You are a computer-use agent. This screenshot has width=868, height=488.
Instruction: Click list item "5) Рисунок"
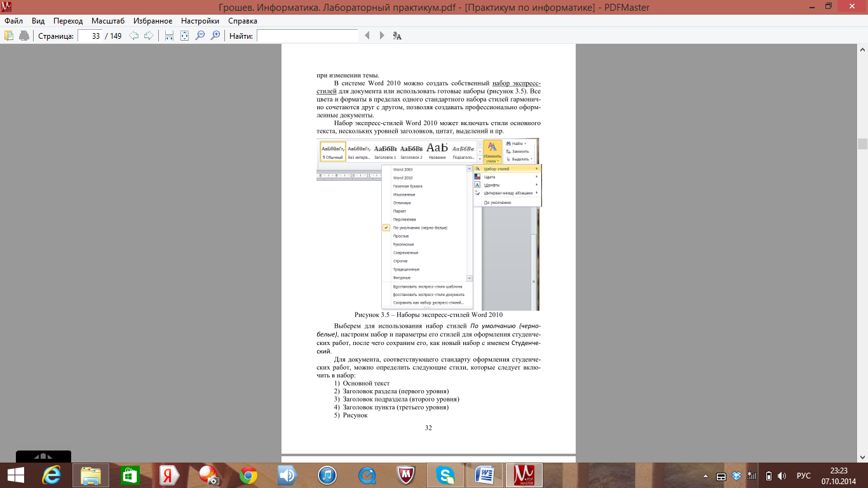click(351, 416)
